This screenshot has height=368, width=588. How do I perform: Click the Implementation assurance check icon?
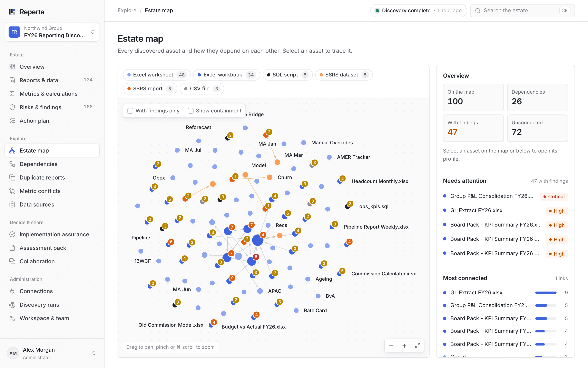click(x=12, y=234)
